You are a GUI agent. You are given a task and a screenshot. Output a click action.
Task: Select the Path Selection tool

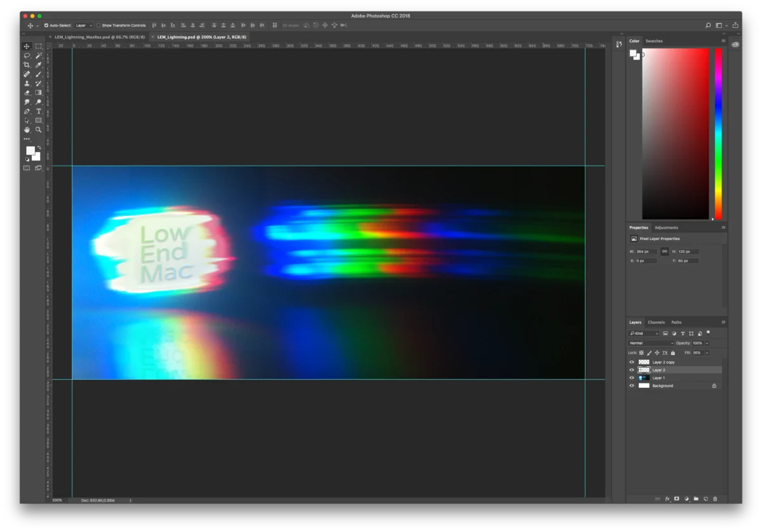coord(27,120)
